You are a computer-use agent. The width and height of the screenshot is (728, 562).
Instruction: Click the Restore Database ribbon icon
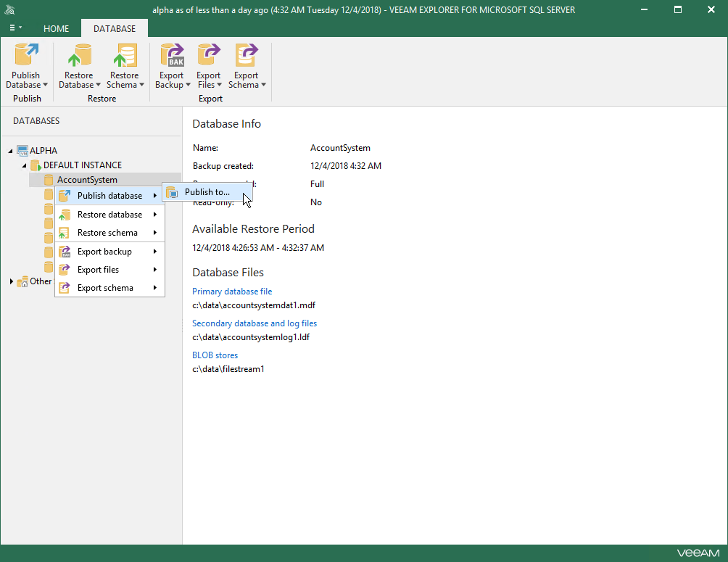(x=79, y=55)
